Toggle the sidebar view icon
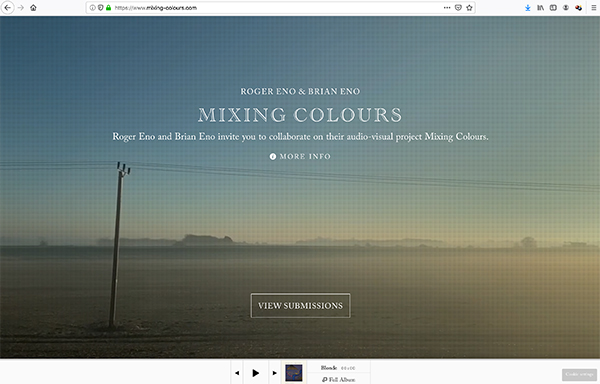The height and width of the screenshot is (384, 600). point(553,8)
